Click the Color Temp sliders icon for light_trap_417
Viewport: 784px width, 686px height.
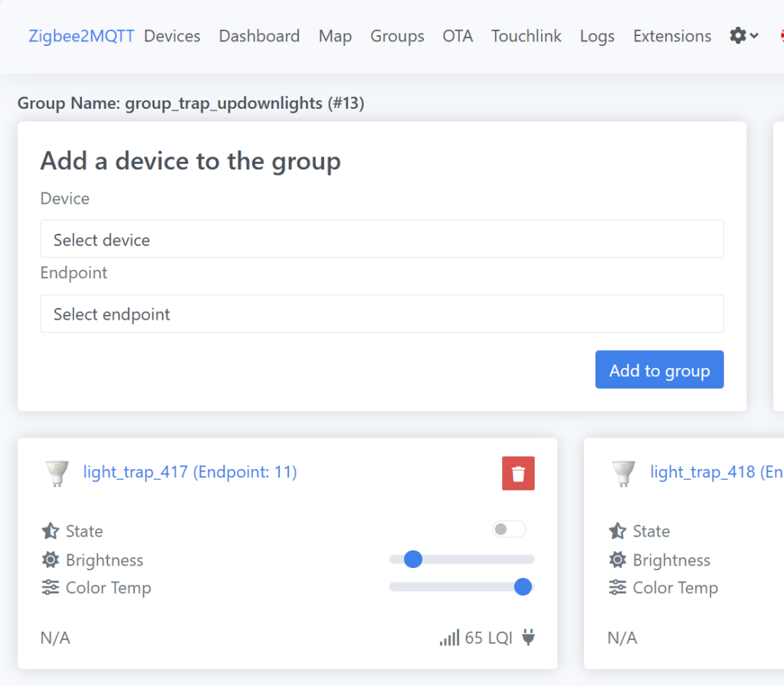point(50,588)
